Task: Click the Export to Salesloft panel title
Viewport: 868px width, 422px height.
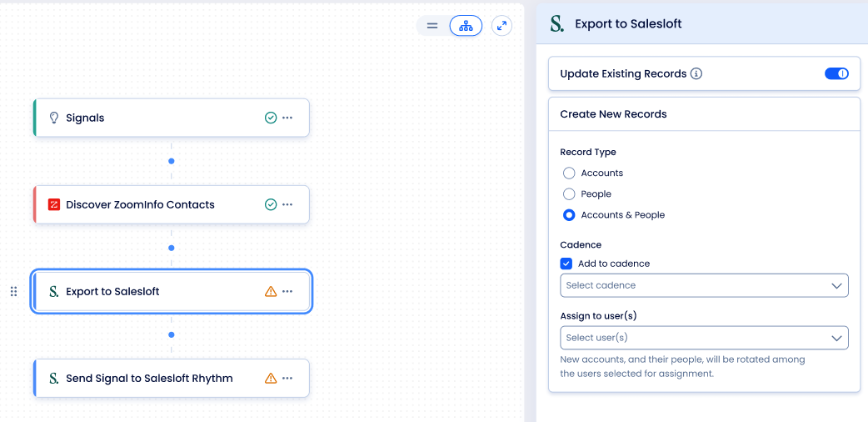Action: pyautogui.click(x=628, y=24)
